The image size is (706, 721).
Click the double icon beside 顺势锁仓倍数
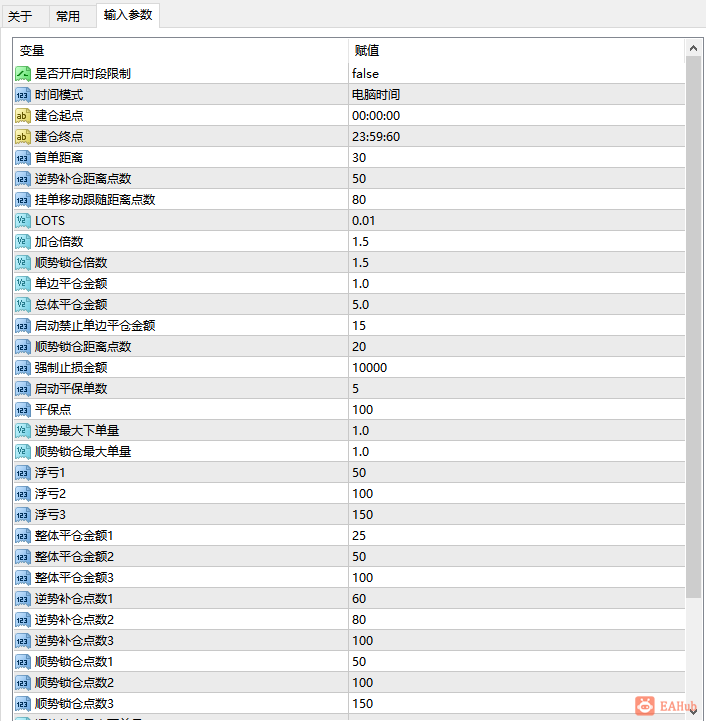coord(23,263)
